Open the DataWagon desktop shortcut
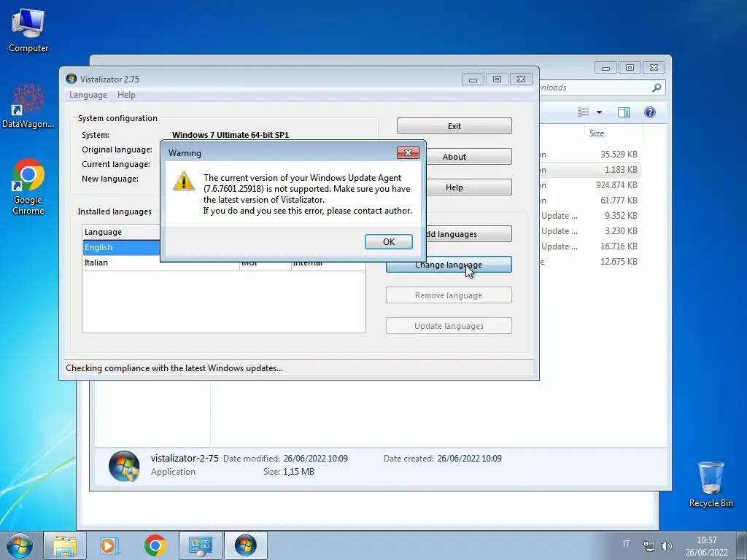This screenshot has width=747, height=560. click(x=28, y=106)
